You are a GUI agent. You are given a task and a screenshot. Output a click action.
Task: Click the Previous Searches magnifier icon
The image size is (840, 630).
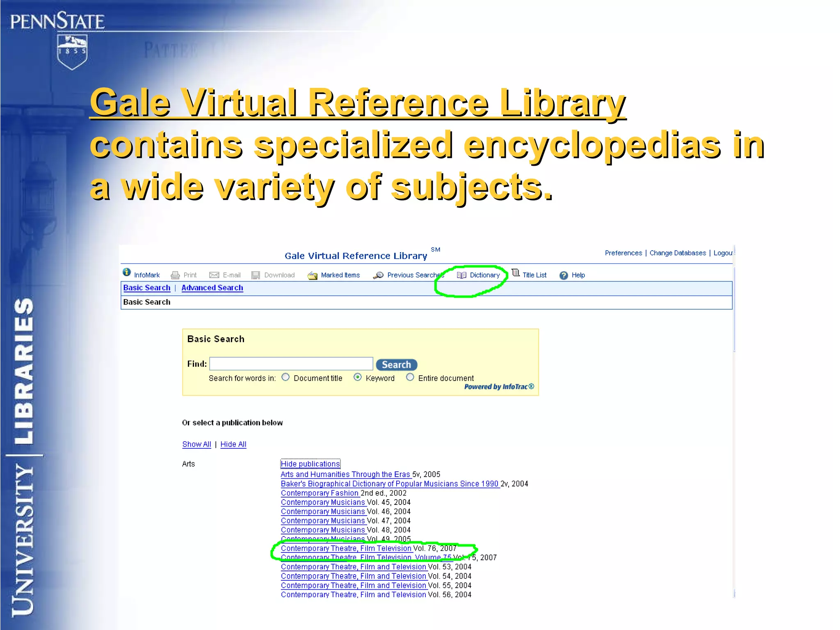pyautogui.click(x=378, y=275)
